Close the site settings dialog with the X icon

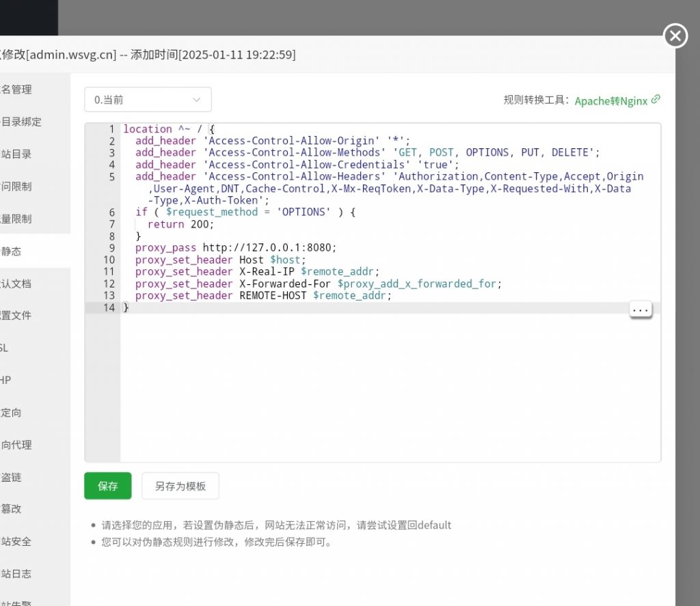tap(675, 36)
